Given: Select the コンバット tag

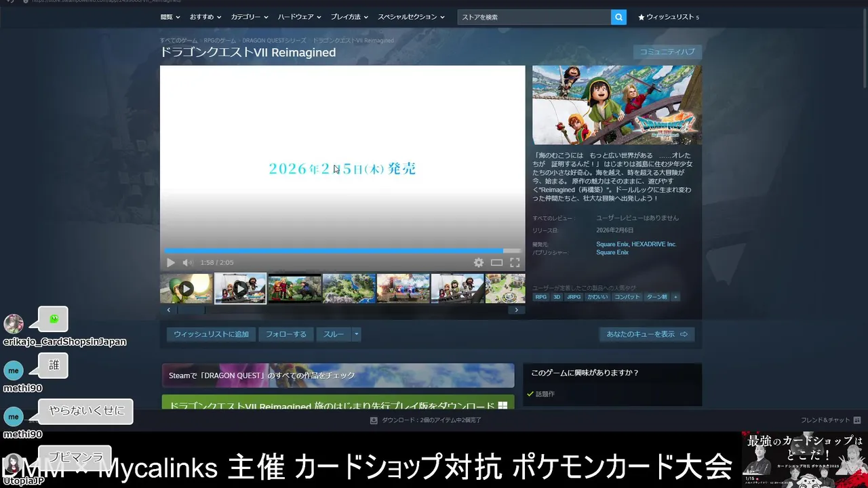Looking at the screenshot, I should [x=627, y=297].
